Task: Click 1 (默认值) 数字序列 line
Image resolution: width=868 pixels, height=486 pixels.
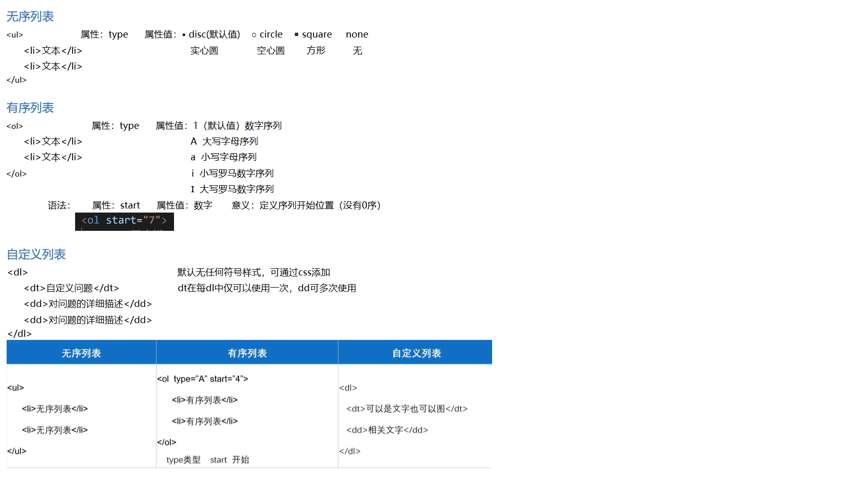Action: click(x=237, y=125)
